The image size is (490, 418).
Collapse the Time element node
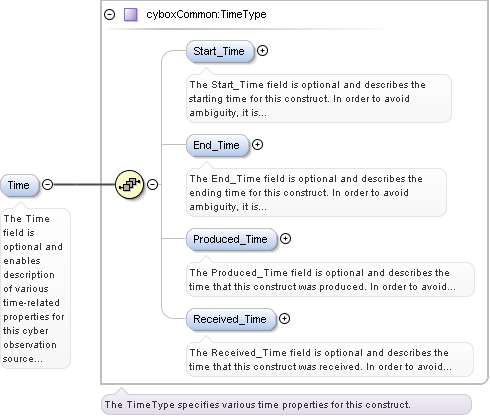point(48,184)
